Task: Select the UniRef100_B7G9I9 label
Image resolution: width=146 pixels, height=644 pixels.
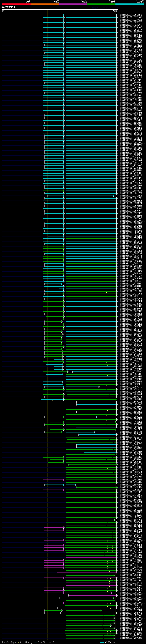Action: (131, 437)
